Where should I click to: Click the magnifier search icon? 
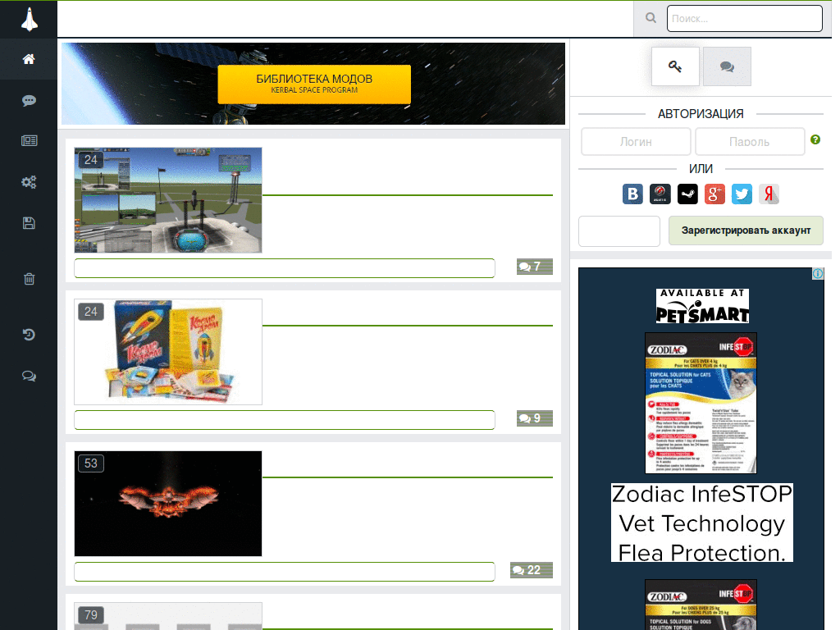(651, 18)
